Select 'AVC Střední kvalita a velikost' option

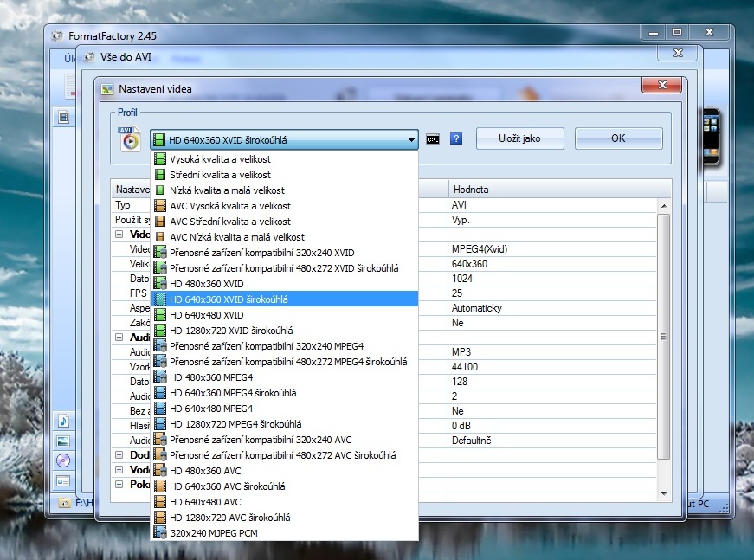coord(230,222)
